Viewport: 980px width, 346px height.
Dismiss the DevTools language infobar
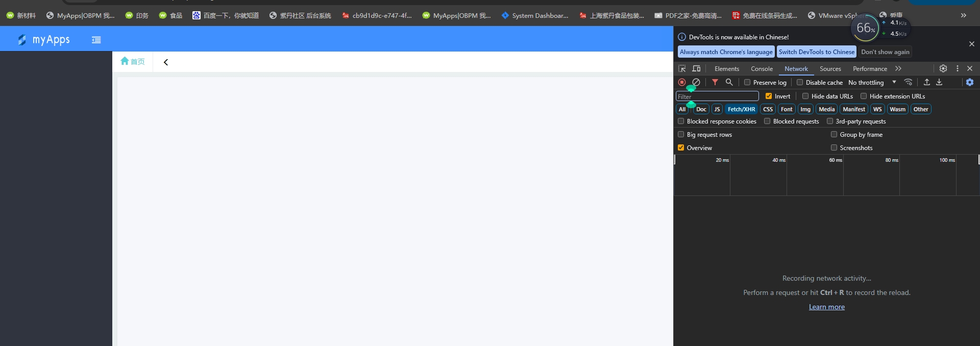point(972,44)
